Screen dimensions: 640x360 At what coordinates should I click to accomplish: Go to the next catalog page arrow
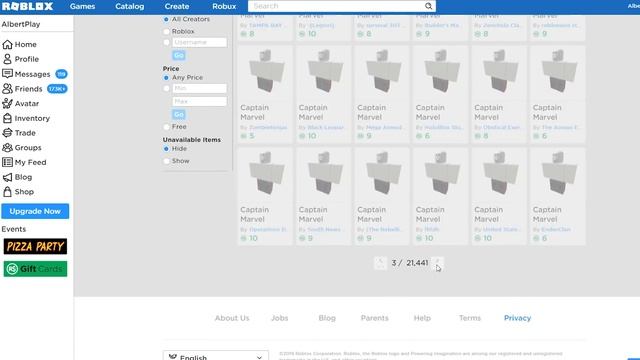tap(438, 263)
